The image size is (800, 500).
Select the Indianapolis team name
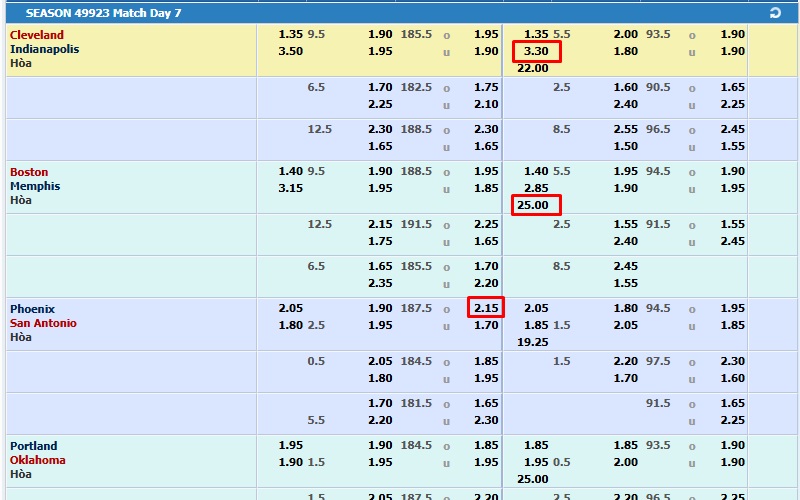[x=45, y=49]
